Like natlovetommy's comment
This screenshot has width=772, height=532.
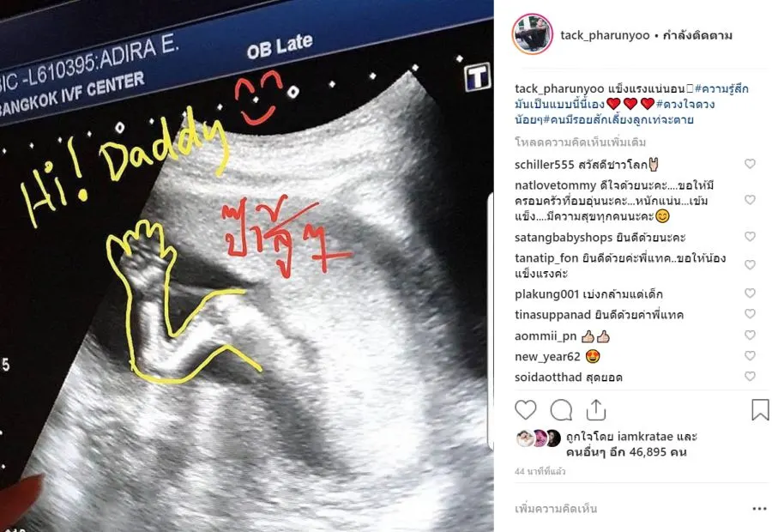[x=750, y=199]
